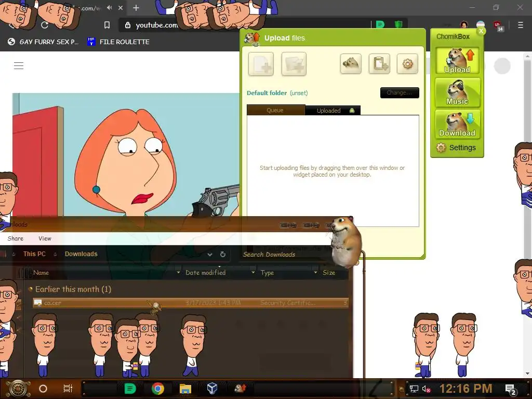Mute the browser tab audio icon
532x399 pixels.
click(x=109, y=7)
